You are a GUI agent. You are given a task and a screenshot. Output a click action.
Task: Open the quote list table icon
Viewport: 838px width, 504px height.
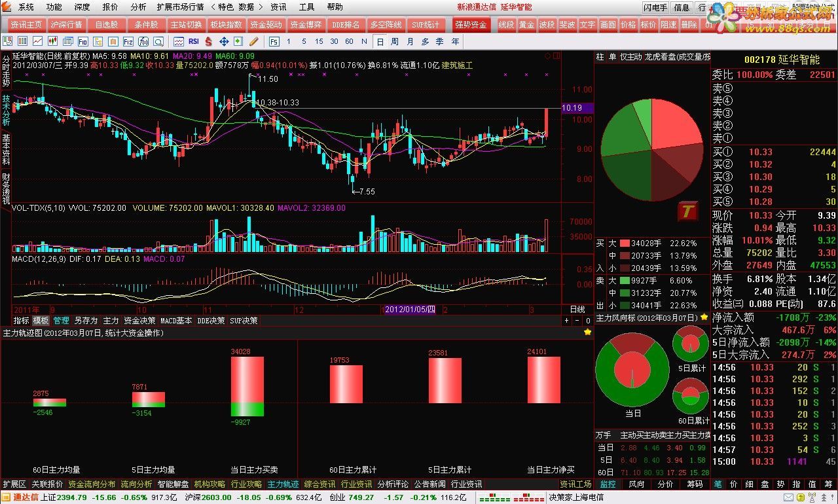pos(22,41)
